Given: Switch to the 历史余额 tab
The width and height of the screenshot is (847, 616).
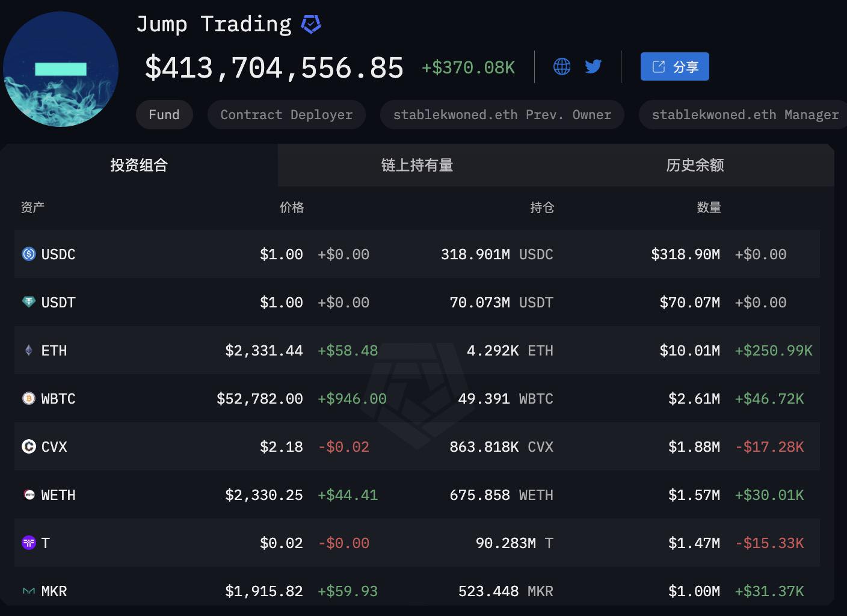Looking at the screenshot, I should pos(695,165).
